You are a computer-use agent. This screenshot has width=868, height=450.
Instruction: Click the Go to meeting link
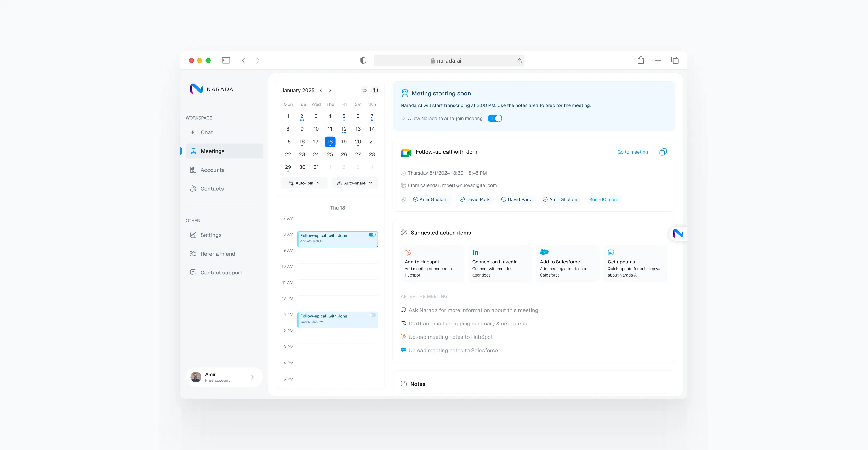(x=632, y=152)
